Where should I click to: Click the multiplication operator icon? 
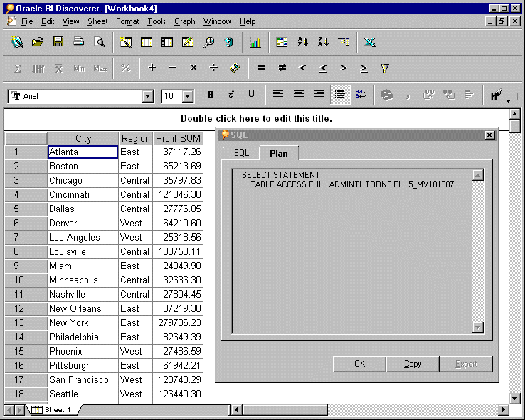pyautogui.click(x=193, y=68)
